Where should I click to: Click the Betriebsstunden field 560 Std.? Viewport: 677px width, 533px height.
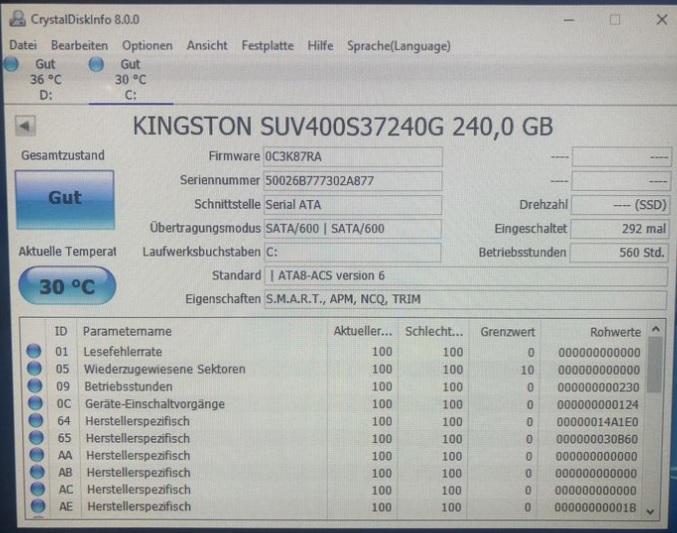click(619, 252)
